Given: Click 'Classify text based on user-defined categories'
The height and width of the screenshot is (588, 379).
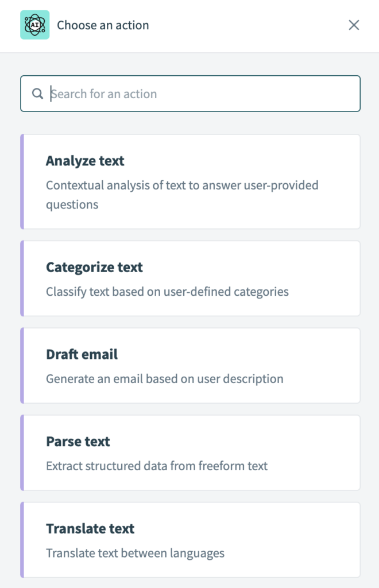Looking at the screenshot, I should pyautogui.click(x=167, y=292).
